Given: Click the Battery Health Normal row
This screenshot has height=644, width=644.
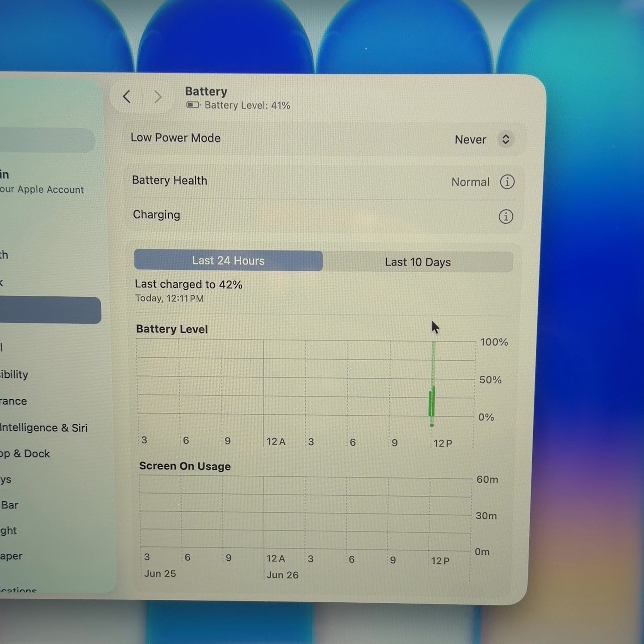Looking at the screenshot, I should click(324, 181).
